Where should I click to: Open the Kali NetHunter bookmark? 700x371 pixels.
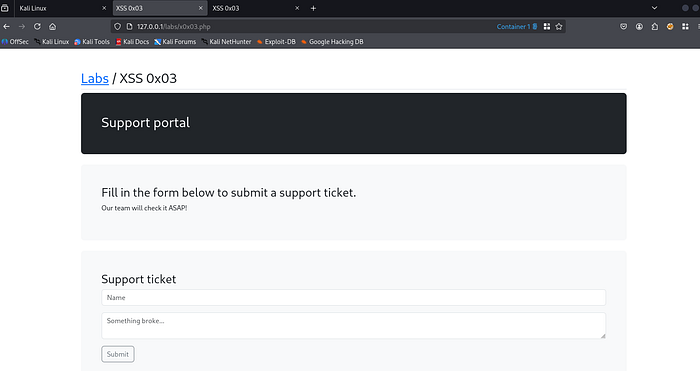226,42
